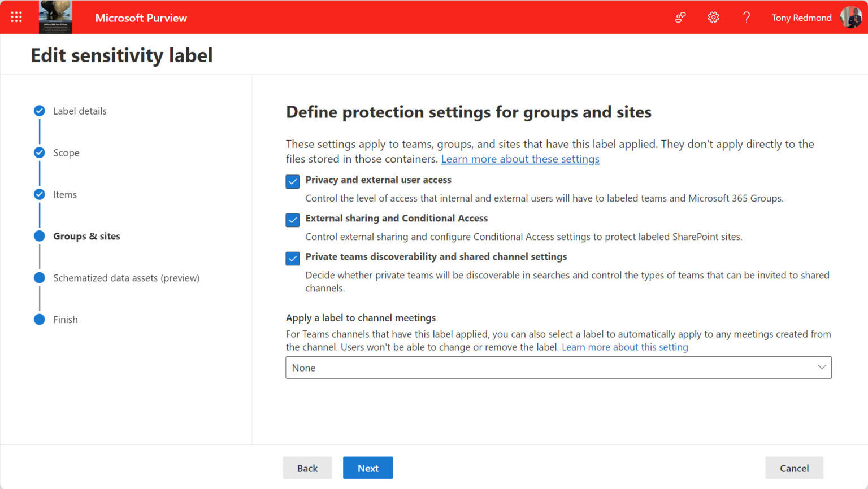The image size is (868, 489).
Task: Click the Items step checkmark icon
Action: [39, 194]
